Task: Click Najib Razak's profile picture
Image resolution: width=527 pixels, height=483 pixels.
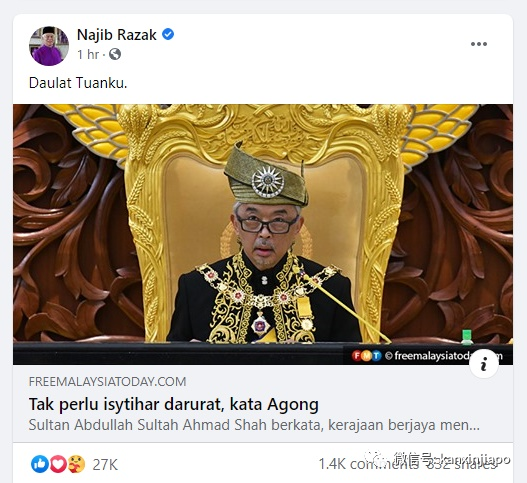Action: [x=49, y=46]
